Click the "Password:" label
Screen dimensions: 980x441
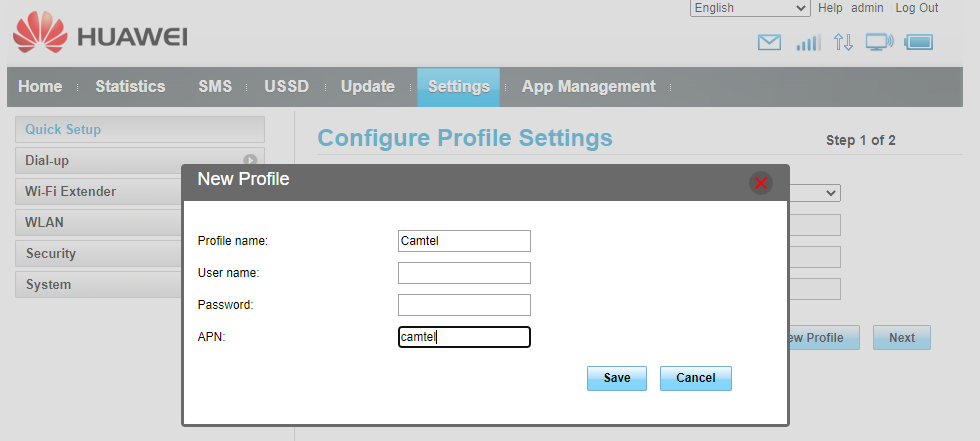(225, 305)
